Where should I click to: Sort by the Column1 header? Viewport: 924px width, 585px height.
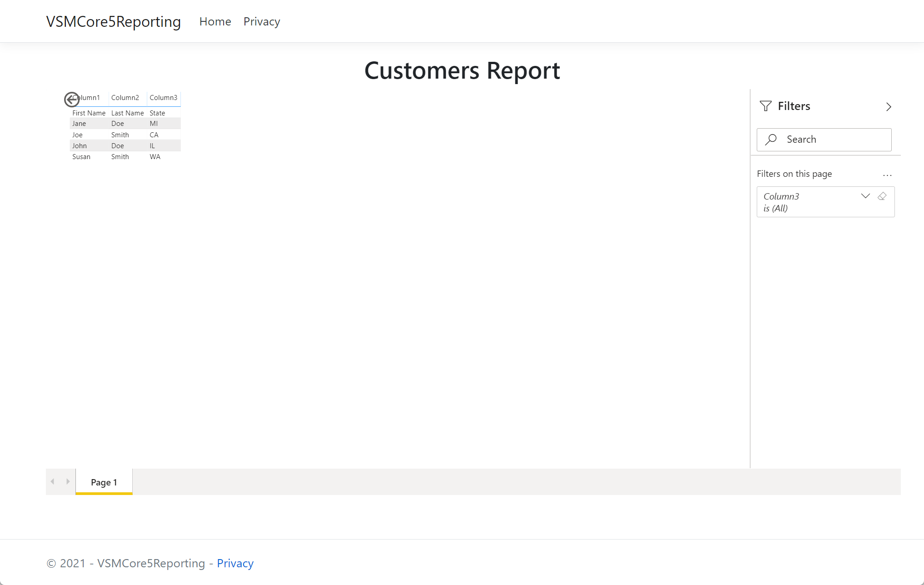click(x=91, y=98)
